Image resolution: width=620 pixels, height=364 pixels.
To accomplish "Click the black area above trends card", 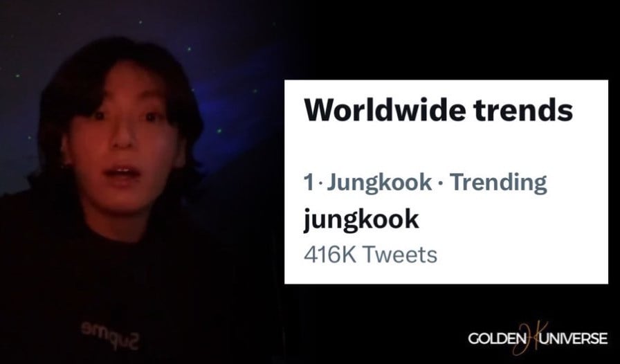I will [450, 39].
